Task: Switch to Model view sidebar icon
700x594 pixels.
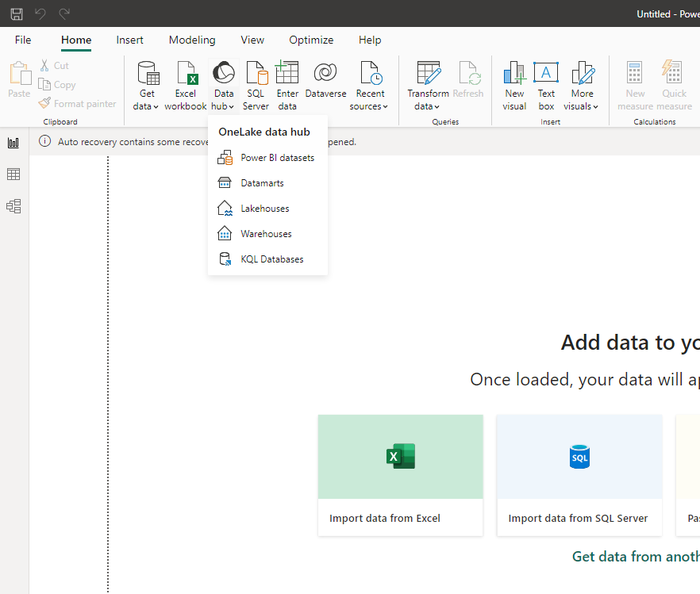Action: pyautogui.click(x=13, y=206)
